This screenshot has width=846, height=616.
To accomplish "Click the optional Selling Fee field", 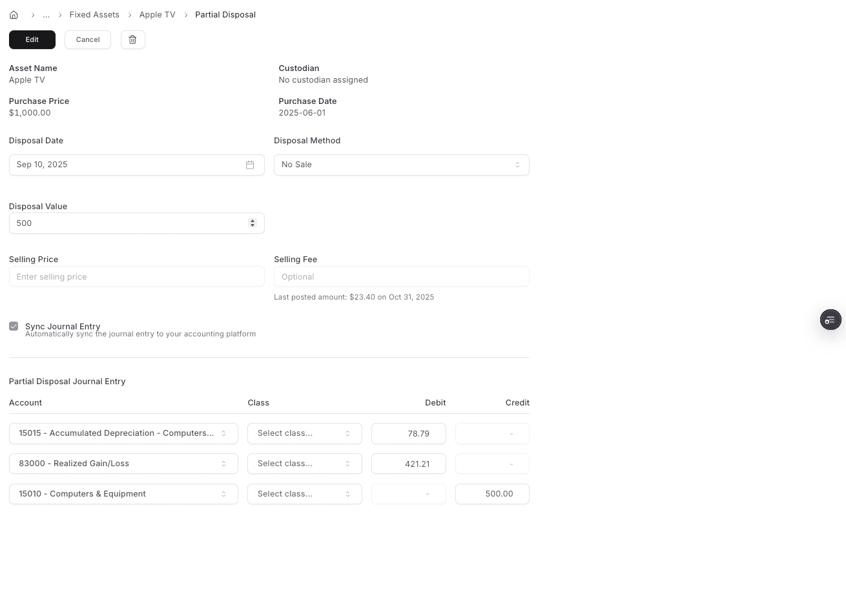I will (402, 276).
